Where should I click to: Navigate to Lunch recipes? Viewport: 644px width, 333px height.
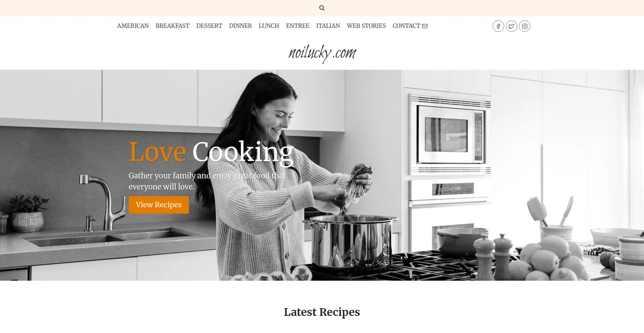269,26
